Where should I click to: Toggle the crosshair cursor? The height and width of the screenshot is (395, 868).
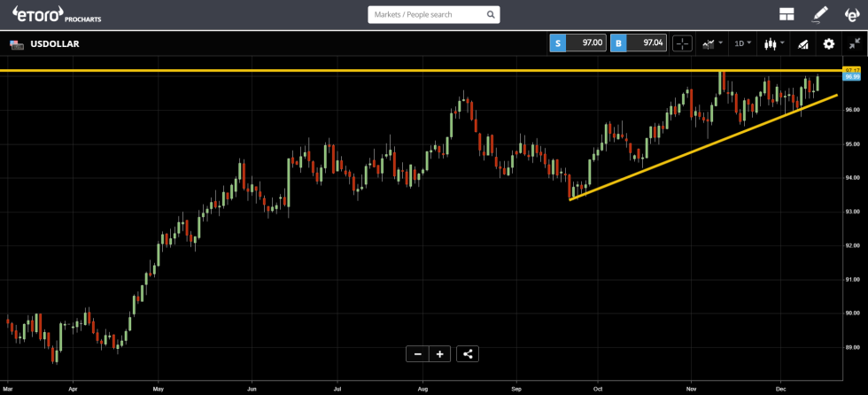pos(682,43)
